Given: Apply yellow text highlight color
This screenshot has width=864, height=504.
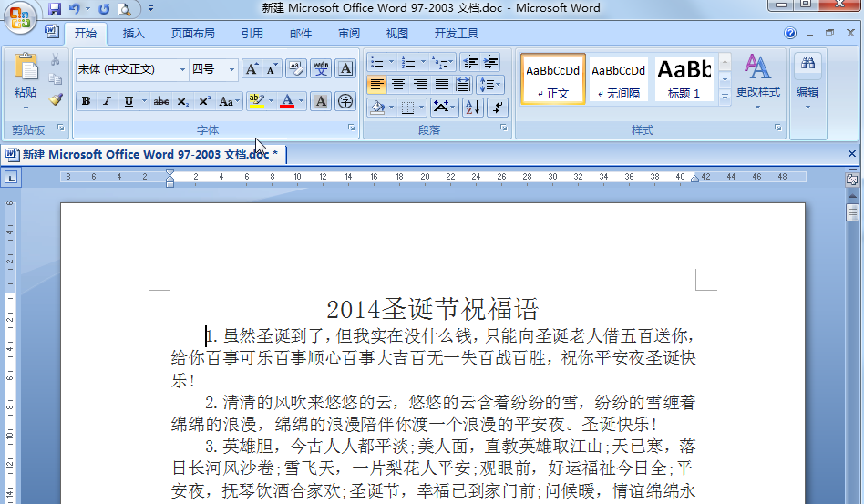Looking at the screenshot, I should 256,101.
